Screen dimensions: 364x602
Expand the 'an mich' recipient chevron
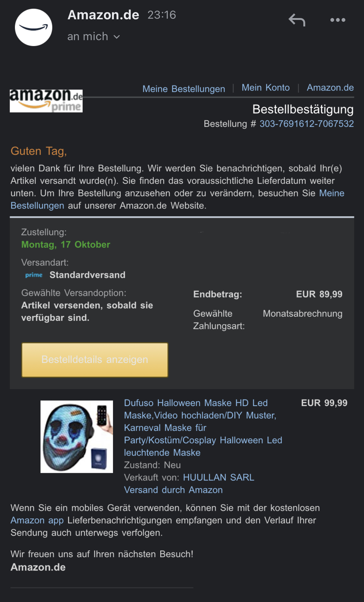click(117, 37)
